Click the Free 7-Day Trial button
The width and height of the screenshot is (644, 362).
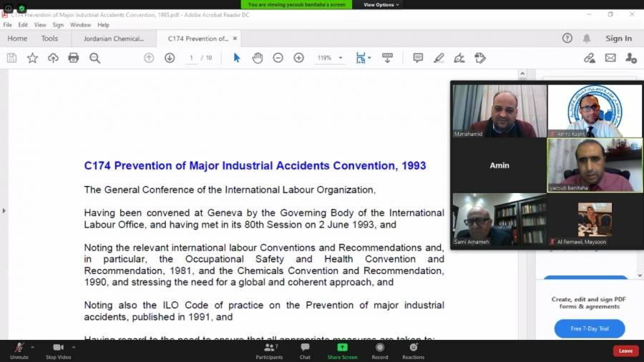(x=589, y=328)
